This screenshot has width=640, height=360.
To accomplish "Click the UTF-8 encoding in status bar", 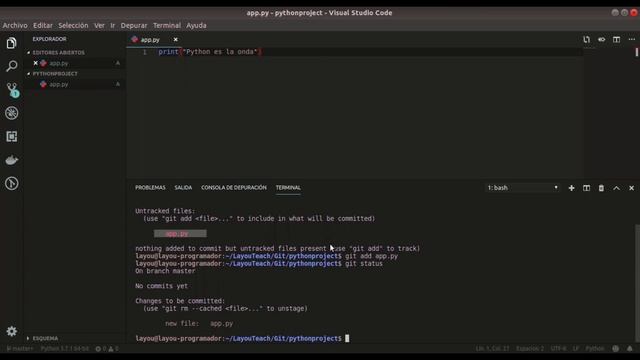I will [558, 349].
